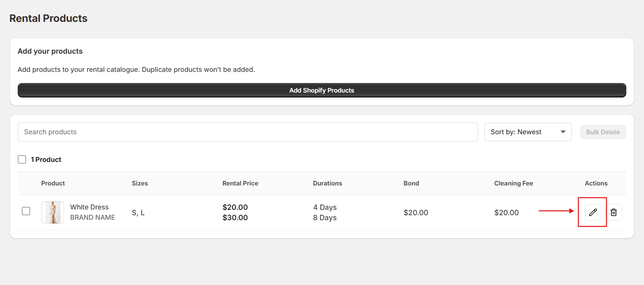Click the White Dress product name
The height and width of the screenshot is (285, 644).
click(x=90, y=207)
